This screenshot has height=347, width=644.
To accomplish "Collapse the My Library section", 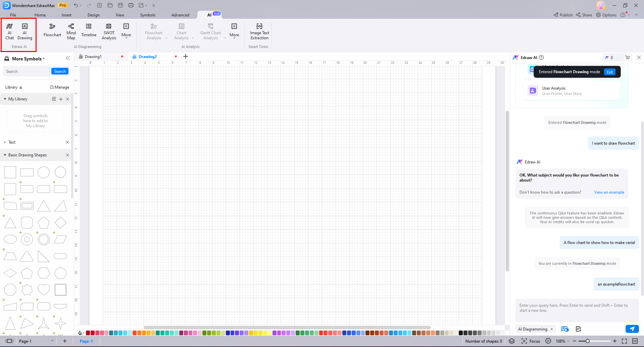I will click(5, 99).
